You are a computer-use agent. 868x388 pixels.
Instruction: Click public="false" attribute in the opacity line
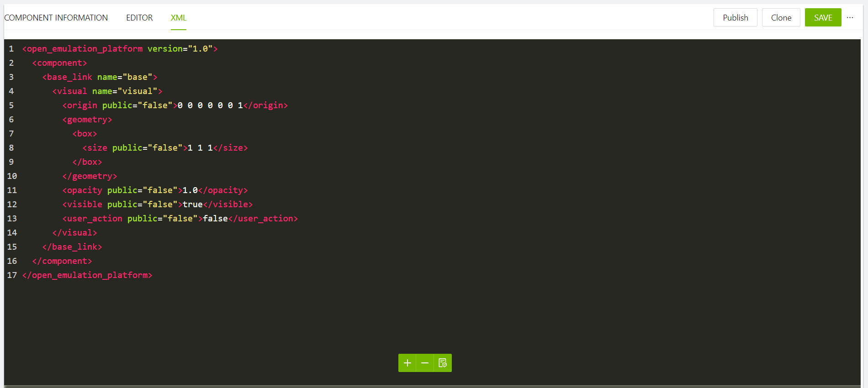pos(142,190)
